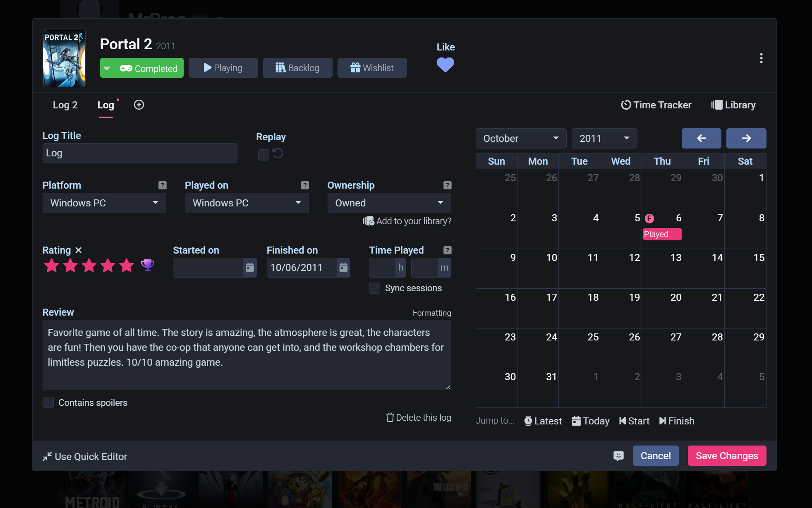Image resolution: width=812 pixels, height=508 pixels.
Task: Check the Replay checkbox
Action: pos(263,155)
